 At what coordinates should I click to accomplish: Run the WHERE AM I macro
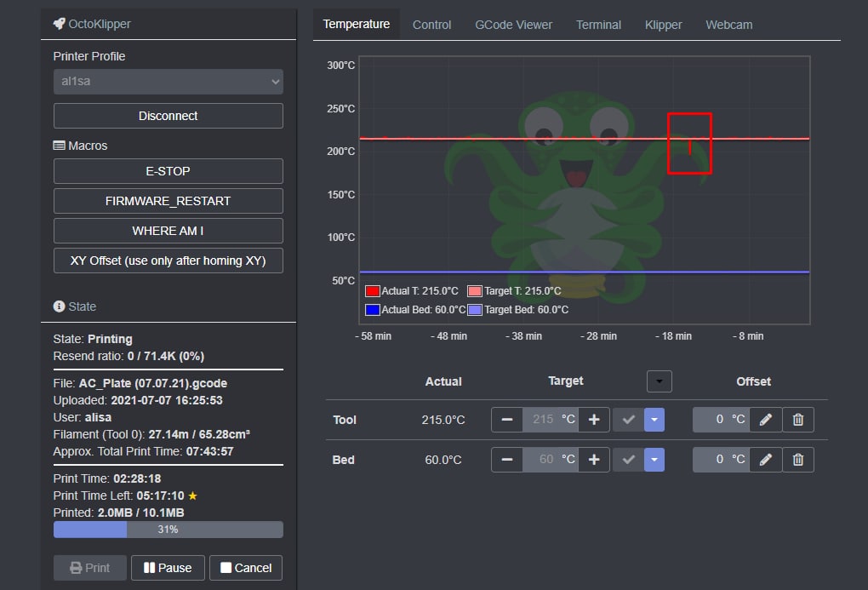click(x=168, y=231)
